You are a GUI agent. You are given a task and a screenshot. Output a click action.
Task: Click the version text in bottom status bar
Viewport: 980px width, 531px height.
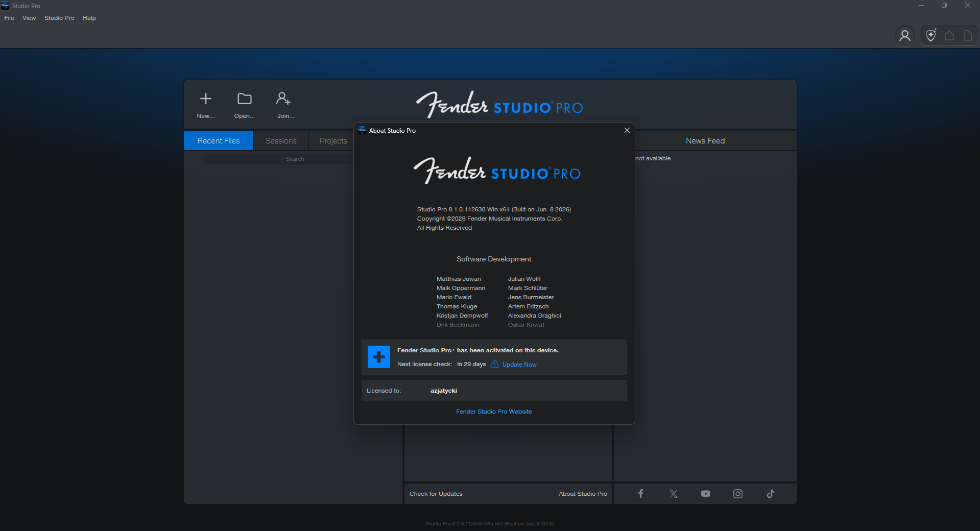point(490,523)
